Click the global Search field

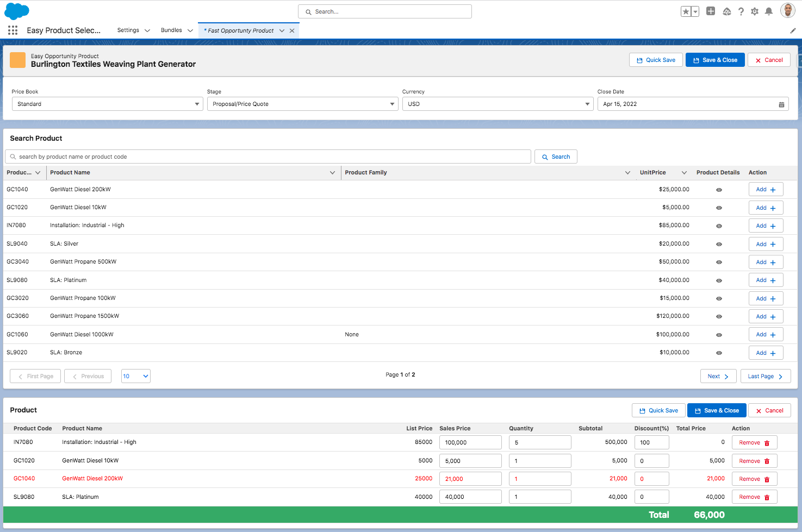point(385,11)
